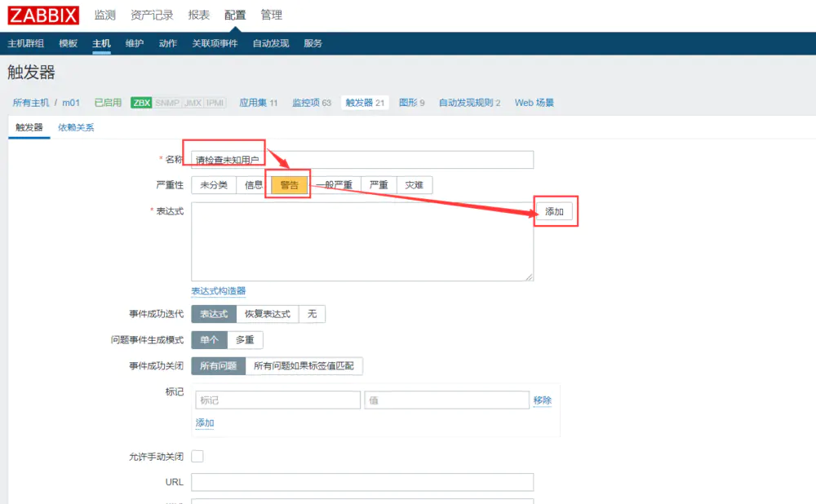The height and width of the screenshot is (504, 816).
Task: Open 自动发现规则 2 link
Action: click(x=469, y=103)
